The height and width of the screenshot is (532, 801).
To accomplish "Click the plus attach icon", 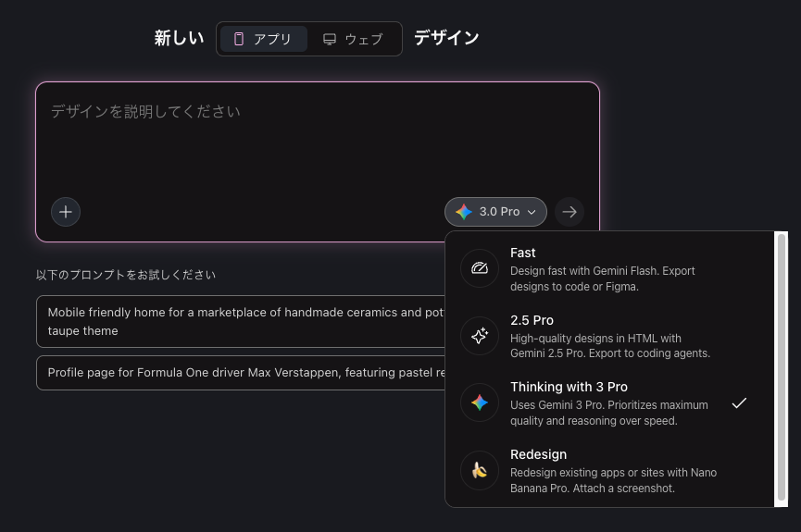I will coord(66,212).
